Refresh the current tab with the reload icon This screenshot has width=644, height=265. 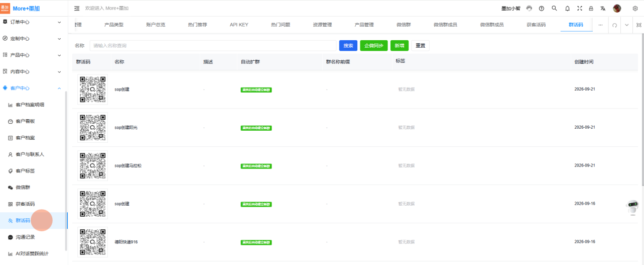pyautogui.click(x=614, y=25)
